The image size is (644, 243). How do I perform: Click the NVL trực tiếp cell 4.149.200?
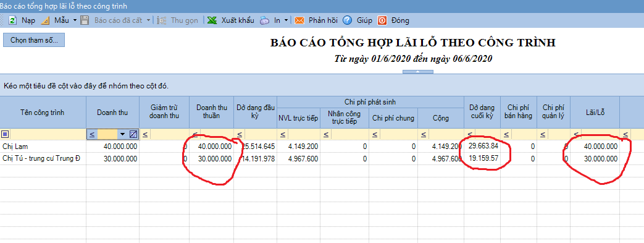[x=299, y=147]
